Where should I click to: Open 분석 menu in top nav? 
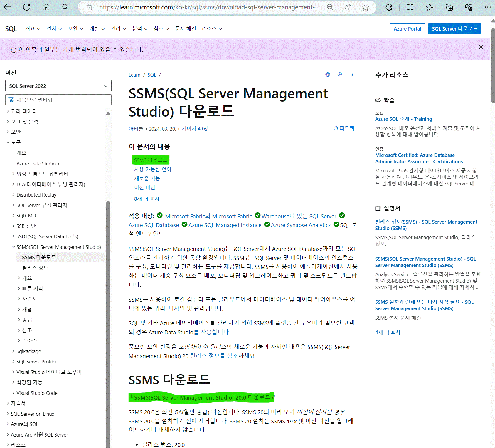tap(140, 29)
